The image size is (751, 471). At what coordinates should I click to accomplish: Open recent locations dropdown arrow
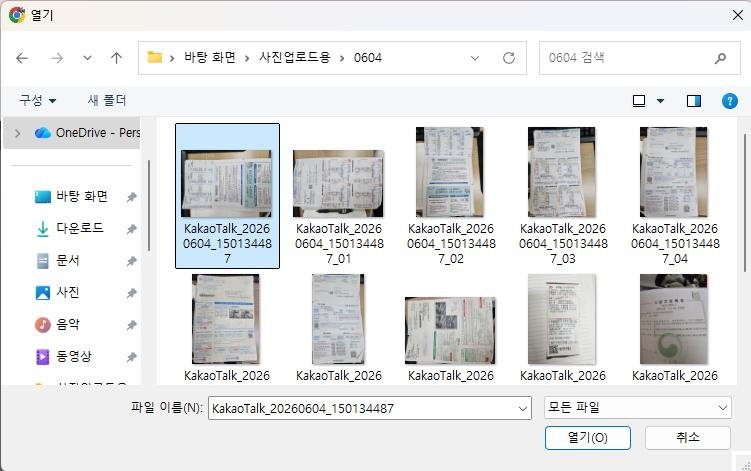point(87,58)
